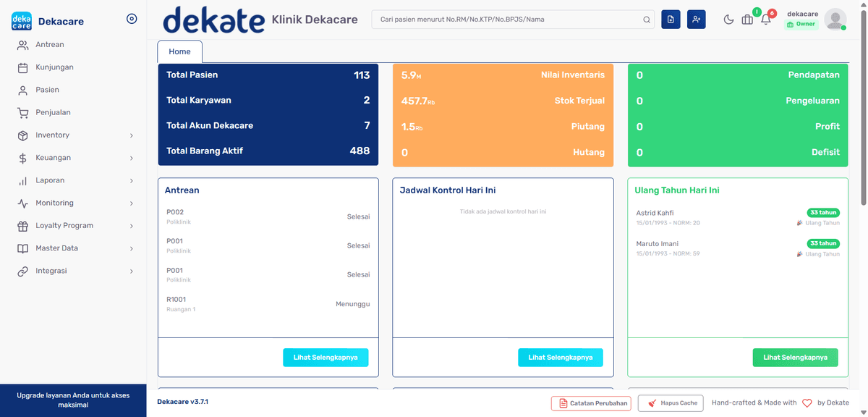Click the briefcase icon with green badge
The width and height of the screenshot is (868, 417).
(x=747, y=20)
